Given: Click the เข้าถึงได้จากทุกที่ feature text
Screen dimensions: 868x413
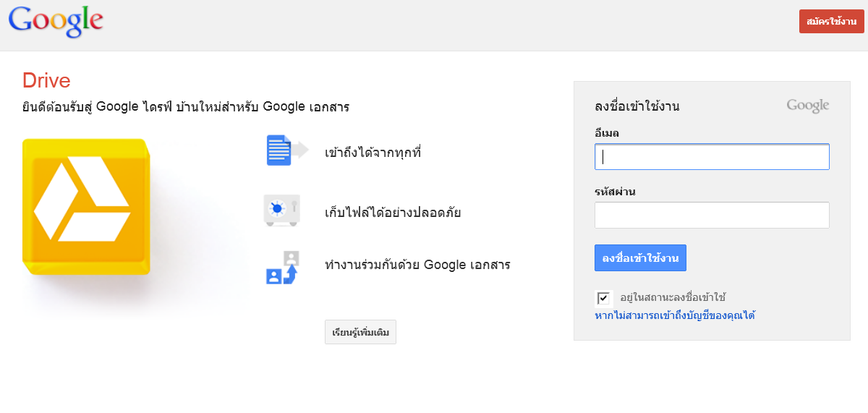Looking at the screenshot, I should pos(373,153).
